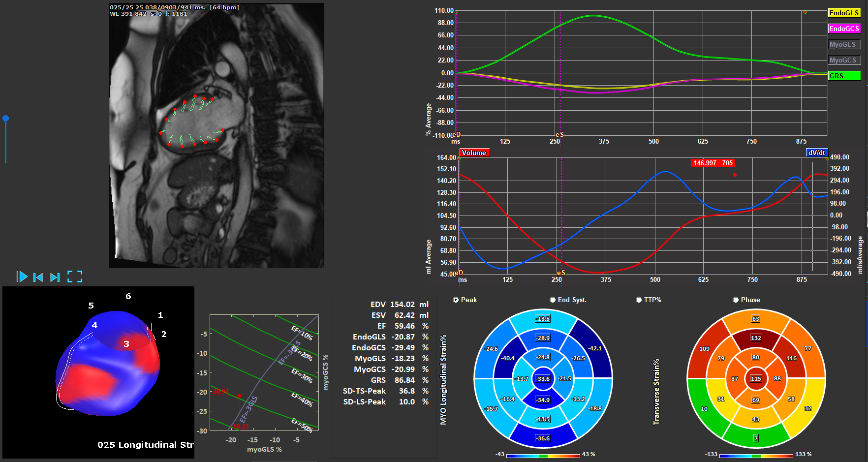The height and width of the screenshot is (462, 868).
Task: Step to the next frame
Action: 55,277
